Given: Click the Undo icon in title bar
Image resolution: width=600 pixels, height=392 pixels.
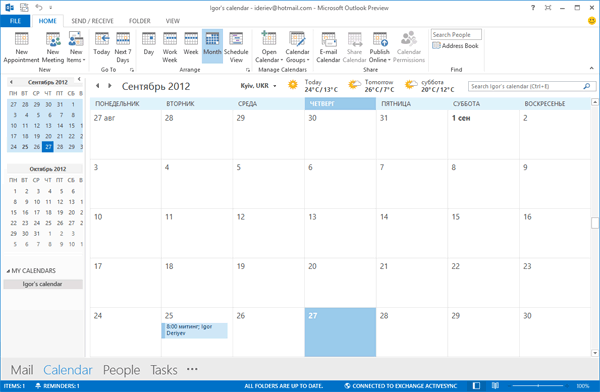Looking at the screenshot, I should tap(39, 7).
